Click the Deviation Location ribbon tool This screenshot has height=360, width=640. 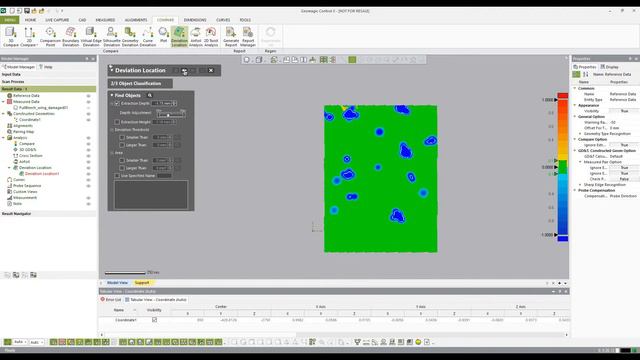tap(179, 37)
